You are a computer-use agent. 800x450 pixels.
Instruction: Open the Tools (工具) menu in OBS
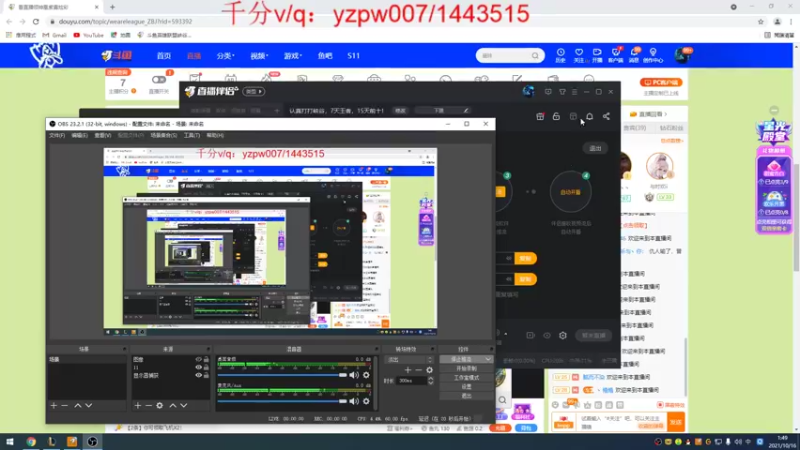pyautogui.click(x=191, y=135)
